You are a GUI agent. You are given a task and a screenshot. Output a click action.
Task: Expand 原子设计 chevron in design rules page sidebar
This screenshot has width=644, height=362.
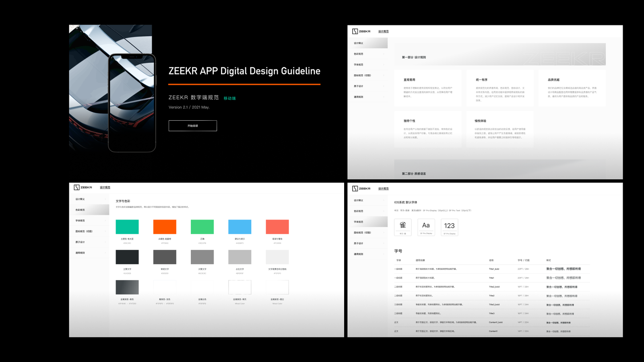[x=384, y=86]
